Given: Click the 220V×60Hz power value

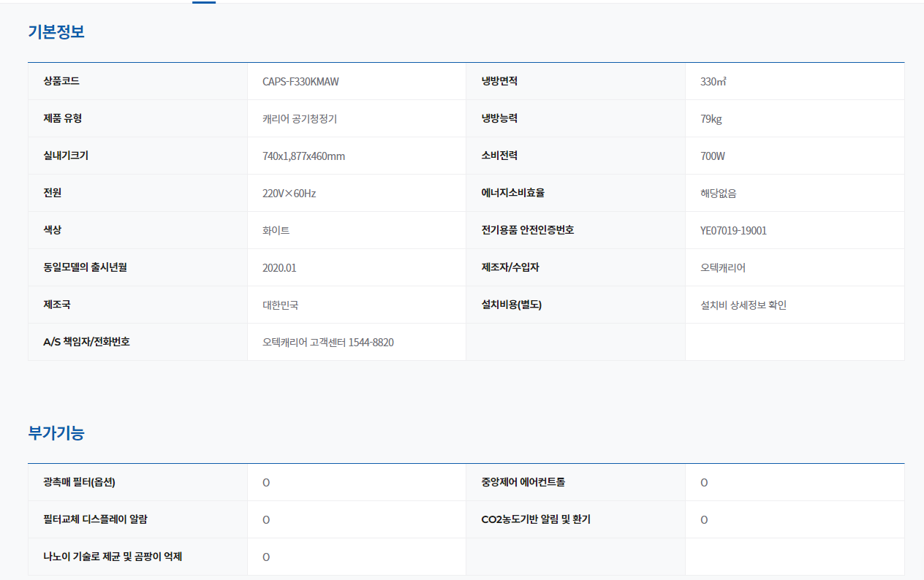Looking at the screenshot, I should coord(289,194).
